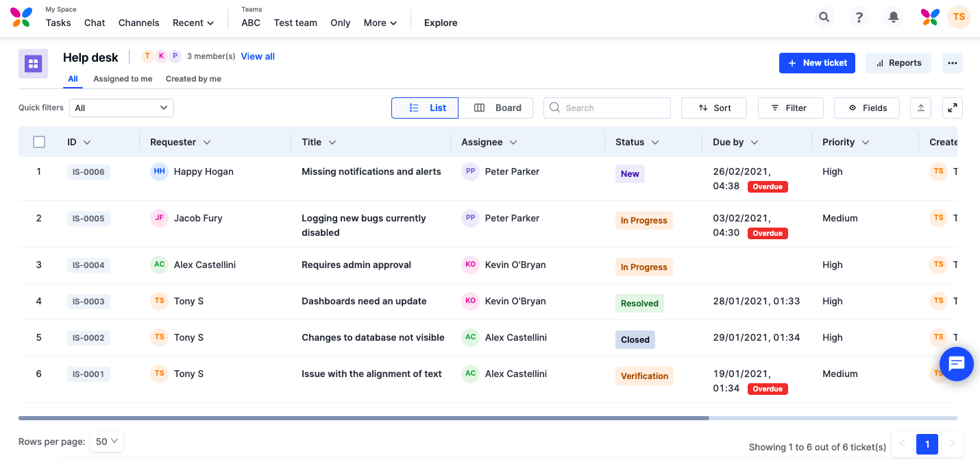Expand the Recent menu
The image size is (980, 460).
[x=193, y=23]
